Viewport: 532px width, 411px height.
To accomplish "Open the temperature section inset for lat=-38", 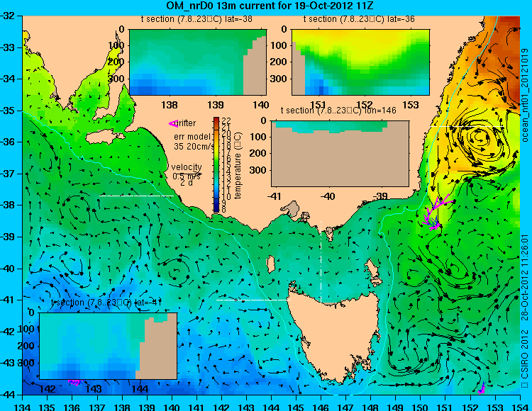I will (x=198, y=62).
